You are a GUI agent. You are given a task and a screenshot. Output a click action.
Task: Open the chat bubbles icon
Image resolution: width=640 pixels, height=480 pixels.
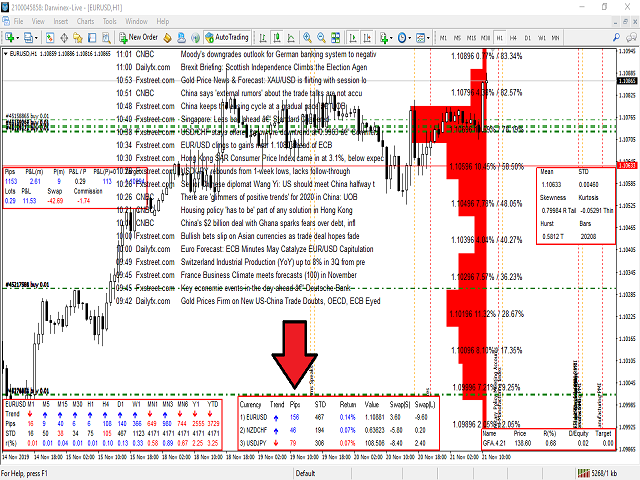point(631,38)
